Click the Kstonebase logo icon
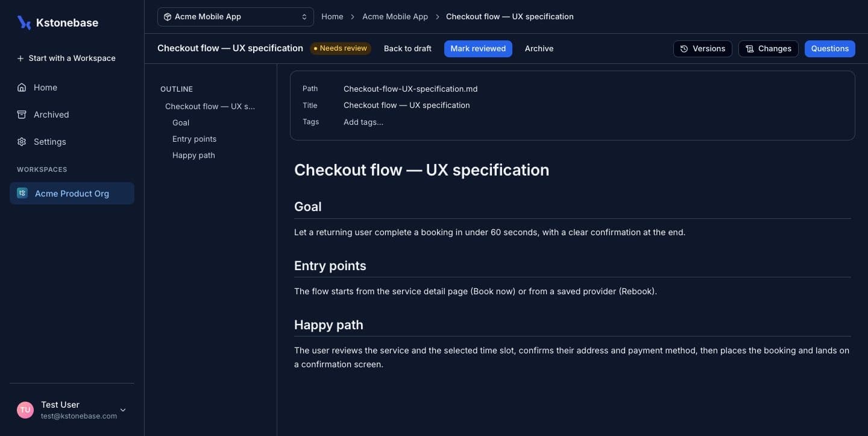Viewport: 868px width, 436px height. (x=24, y=23)
